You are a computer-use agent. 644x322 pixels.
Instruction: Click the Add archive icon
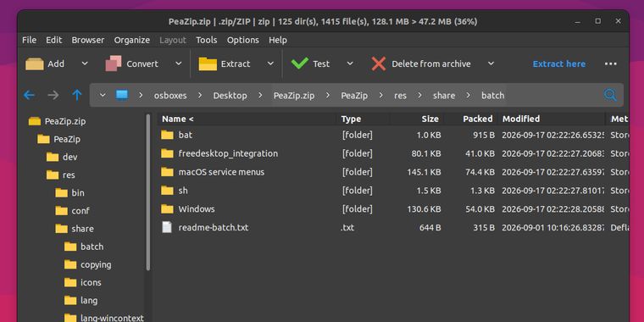[x=35, y=64]
